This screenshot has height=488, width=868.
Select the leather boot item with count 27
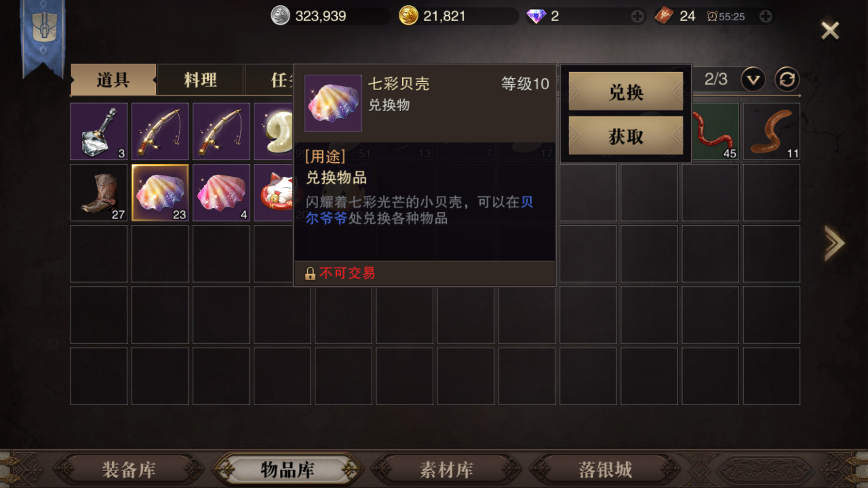[x=99, y=192]
